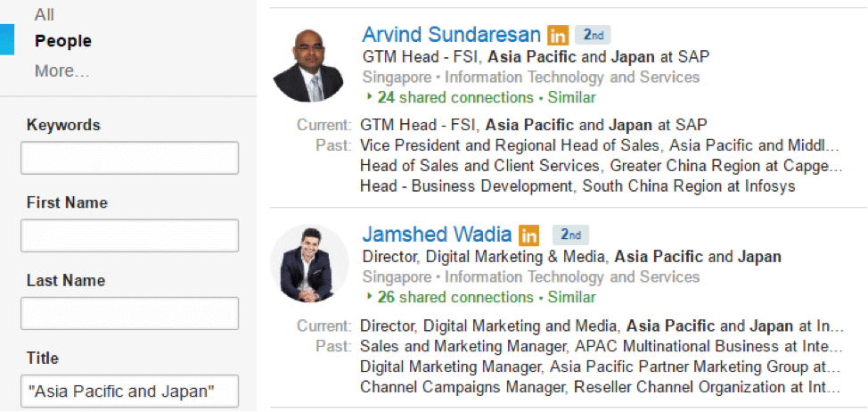This screenshot has height=412, width=868.
Task: Open Jamshed Wadia's profile name link
Action: (437, 235)
